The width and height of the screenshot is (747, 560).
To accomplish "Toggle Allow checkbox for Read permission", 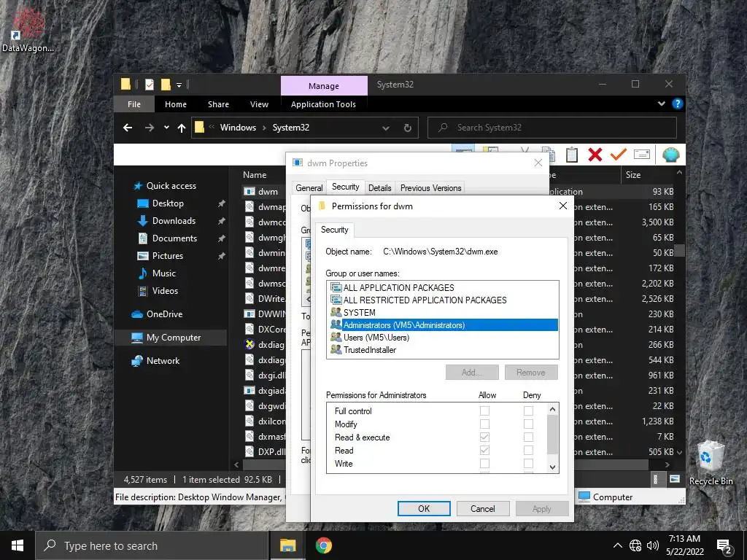I will pos(484,450).
